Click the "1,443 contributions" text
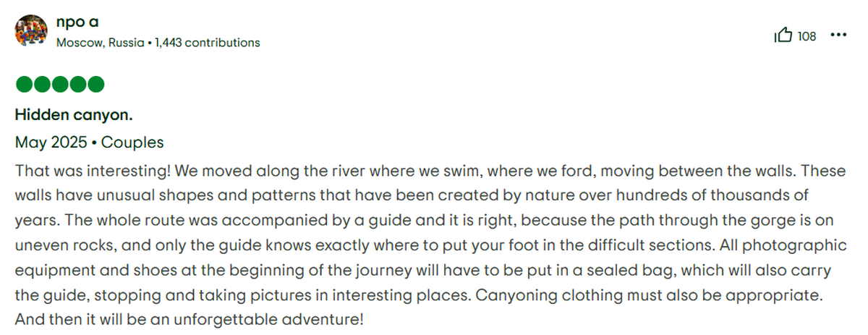Viewport: 868px width, 335px height. coord(208,43)
